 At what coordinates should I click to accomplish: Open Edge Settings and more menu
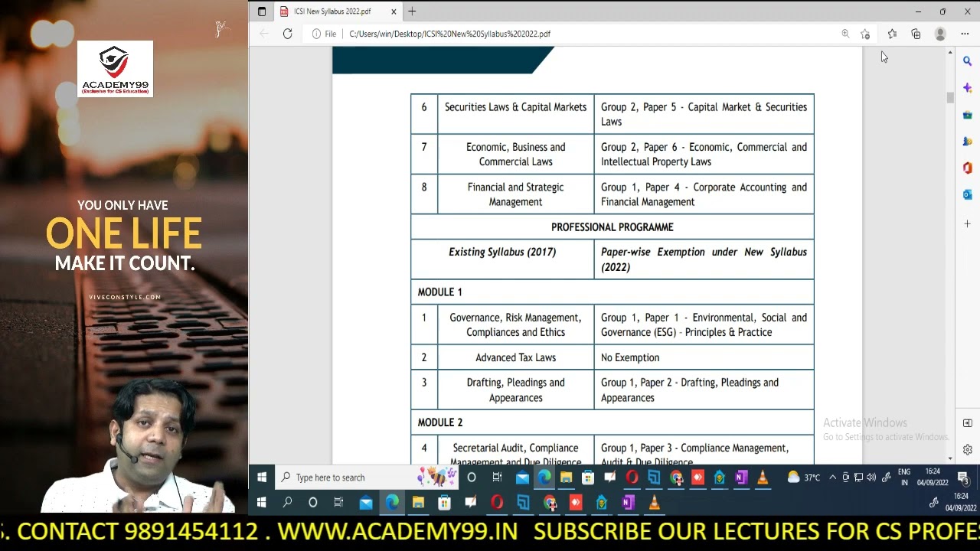click(x=965, y=34)
